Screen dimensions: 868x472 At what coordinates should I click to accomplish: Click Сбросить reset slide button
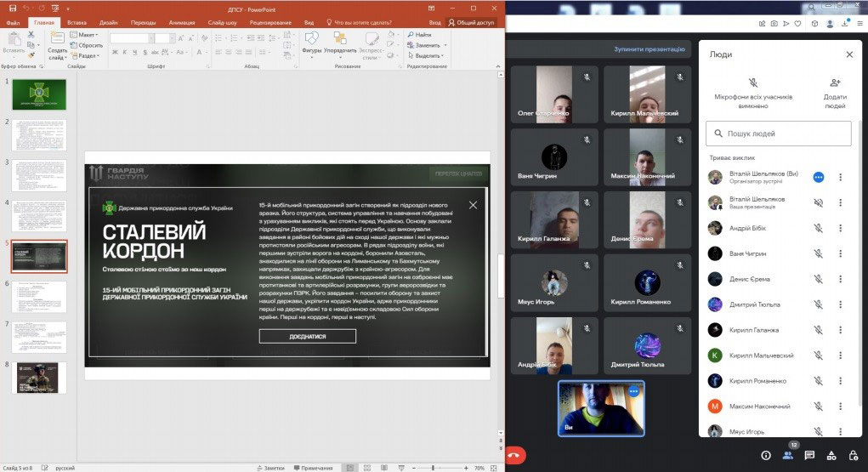coord(87,45)
